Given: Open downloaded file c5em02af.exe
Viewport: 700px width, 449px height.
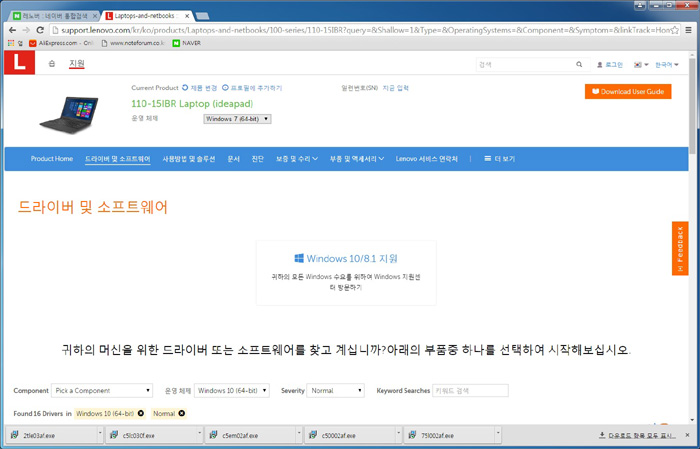Looking at the screenshot, I should click(x=251, y=435).
